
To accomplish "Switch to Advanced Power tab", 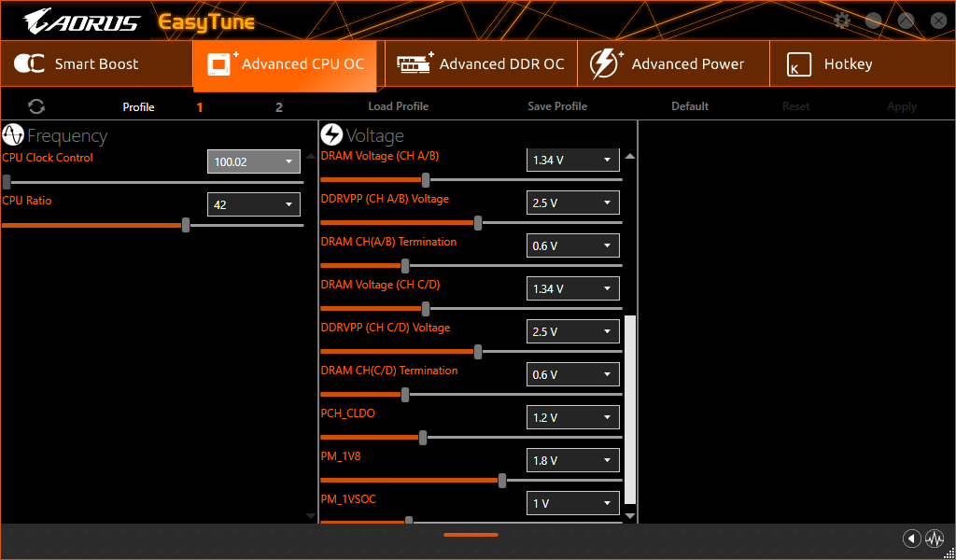I will coord(673,63).
